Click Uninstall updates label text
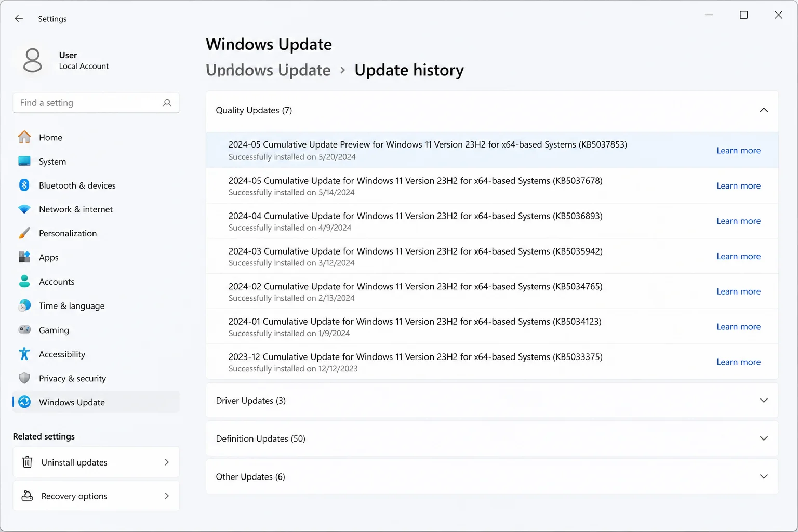 point(74,462)
